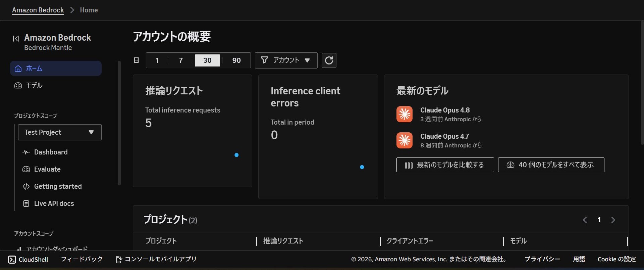
Task: Sort by 推論リクエスト column header
Action: click(x=283, y=241)
